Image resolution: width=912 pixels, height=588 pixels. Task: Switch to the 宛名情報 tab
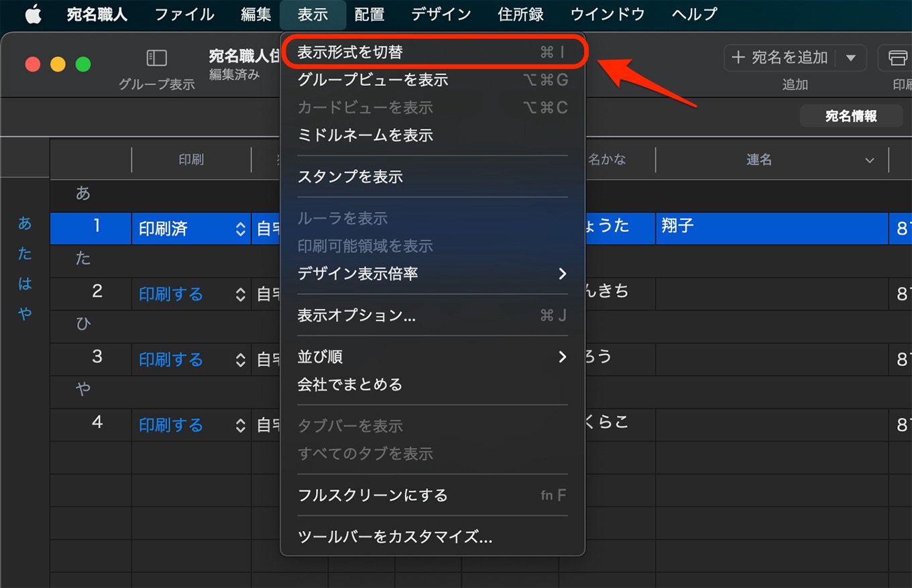click(x=851, y=116)
